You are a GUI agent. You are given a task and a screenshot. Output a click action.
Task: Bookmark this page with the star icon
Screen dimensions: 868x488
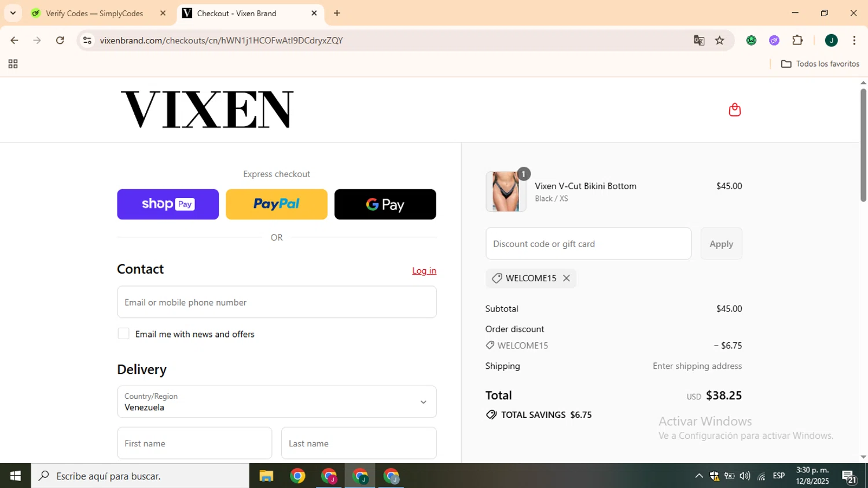pyautogui.click(x=720, y=41)
